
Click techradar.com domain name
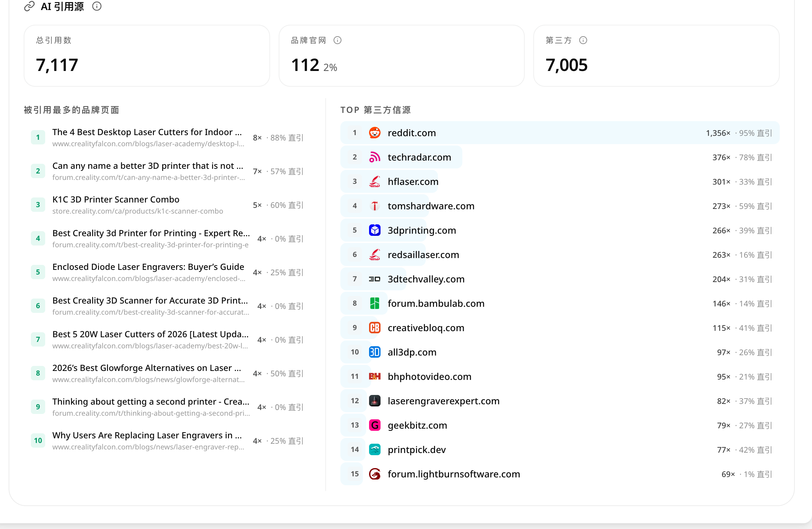click(x=419, y=157)
